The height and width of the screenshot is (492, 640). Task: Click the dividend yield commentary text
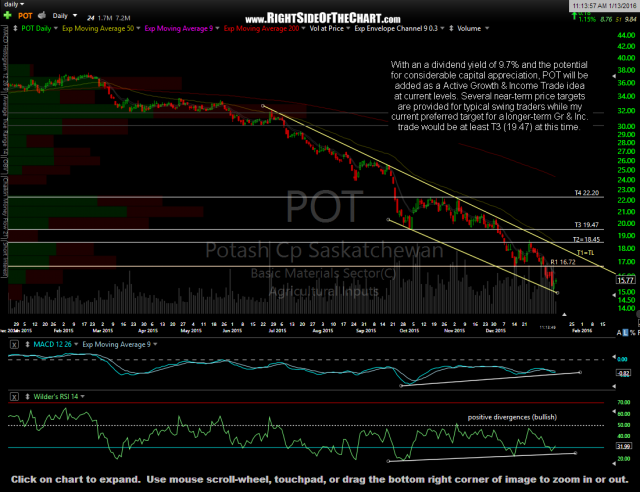(489, 96)
